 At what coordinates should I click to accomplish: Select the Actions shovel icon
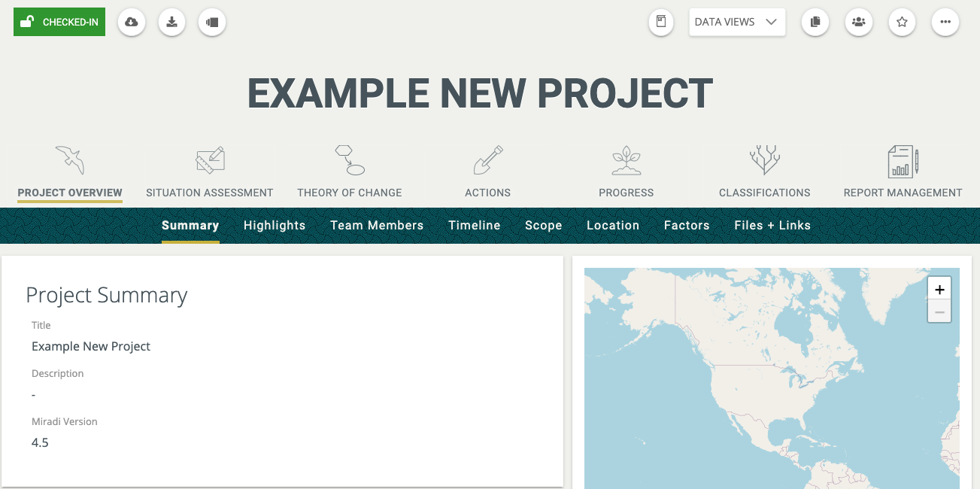tap(487, 173)
